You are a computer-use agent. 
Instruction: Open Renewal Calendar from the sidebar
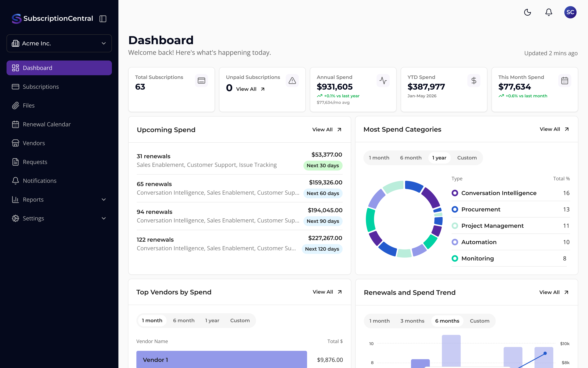click(x=59, y=124)
